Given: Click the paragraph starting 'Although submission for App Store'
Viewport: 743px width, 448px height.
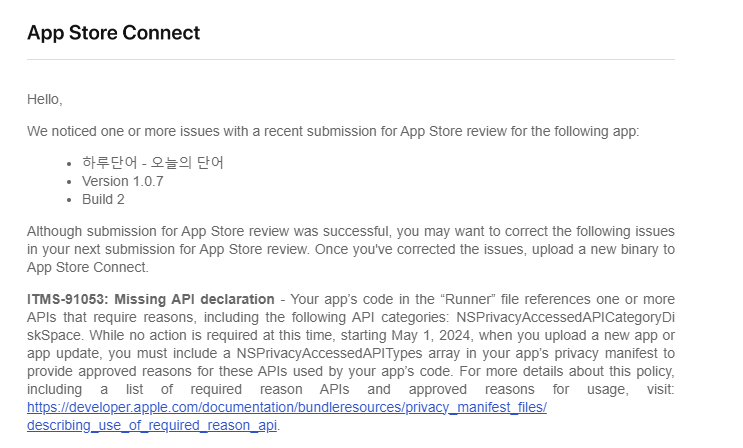Looking at the screenshot, I should coord(351,249).
